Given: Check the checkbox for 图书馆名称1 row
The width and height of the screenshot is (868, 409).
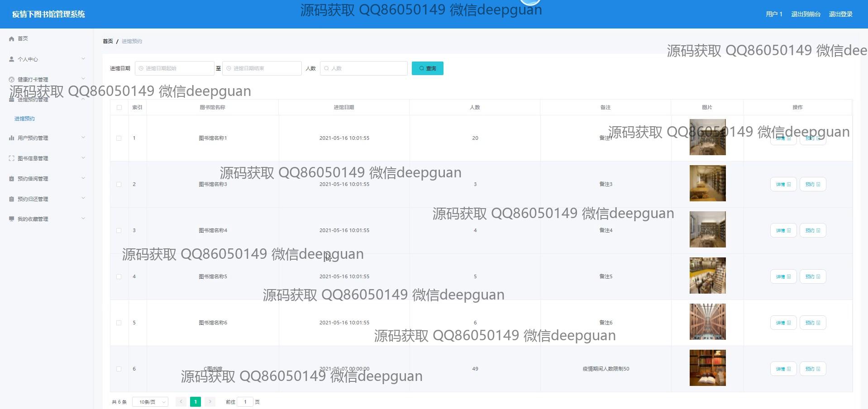Looking at the screenshot, I should pos(119,138).
